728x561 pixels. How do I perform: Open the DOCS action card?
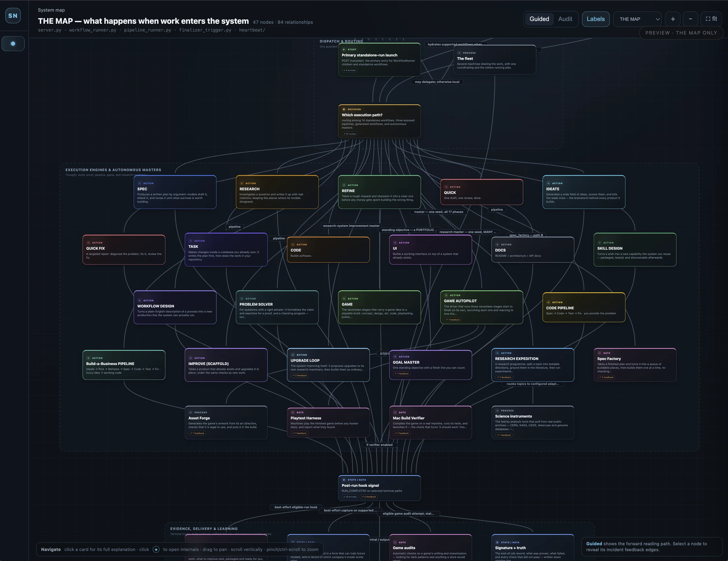pyautogui.click(x=533, y=250)
